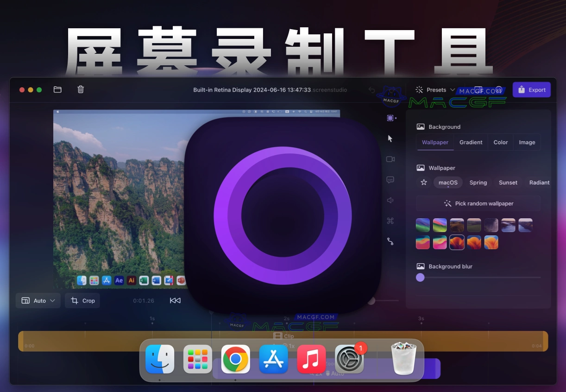The width and height of the screenshot is (566, 392).
Task: Click the trash delete icon in title bar
Action: [81, 89]
